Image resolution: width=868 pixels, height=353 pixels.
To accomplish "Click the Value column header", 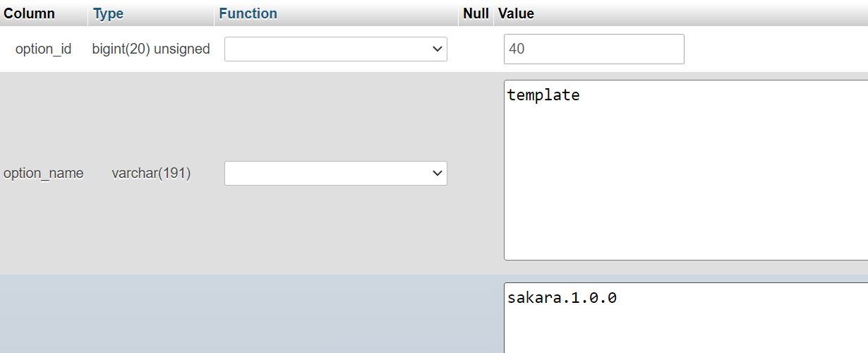I will coord(516,13).
